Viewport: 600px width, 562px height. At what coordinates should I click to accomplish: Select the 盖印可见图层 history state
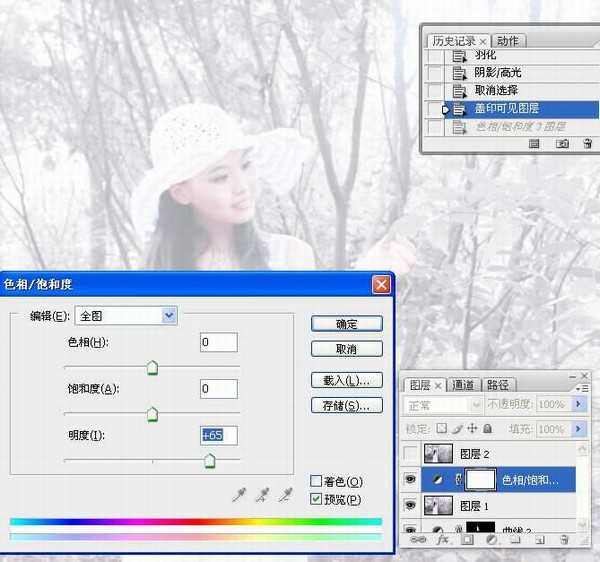pyautogui.click(x=521, y=109)
